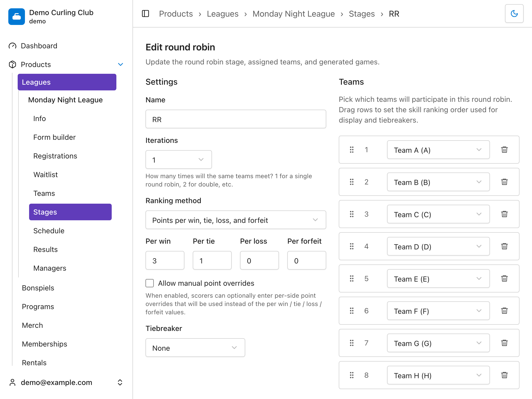Open the Iterations dropdown
This screenshot has width=532, height=399.
179,159
